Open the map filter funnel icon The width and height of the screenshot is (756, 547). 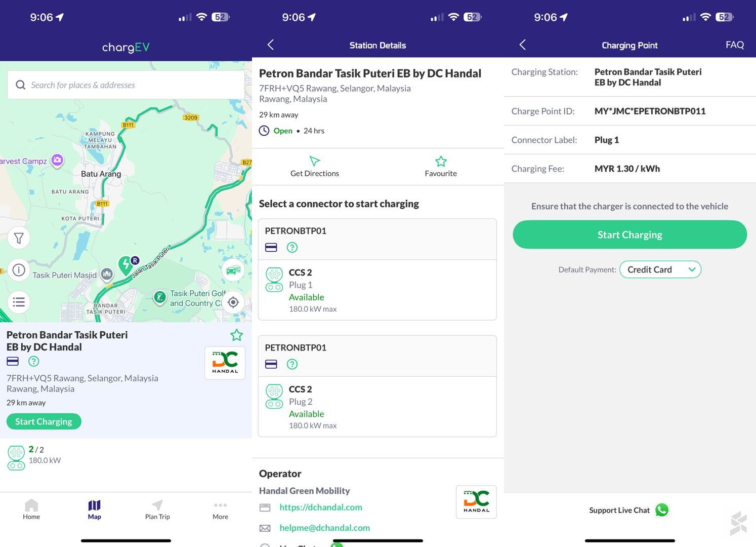click(x=19, y=238)
